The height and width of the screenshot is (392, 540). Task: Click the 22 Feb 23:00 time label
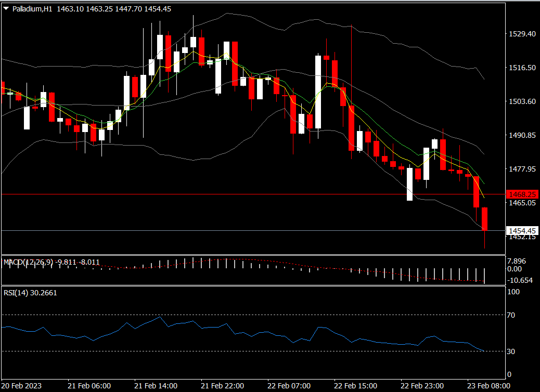tap(422, 386)
